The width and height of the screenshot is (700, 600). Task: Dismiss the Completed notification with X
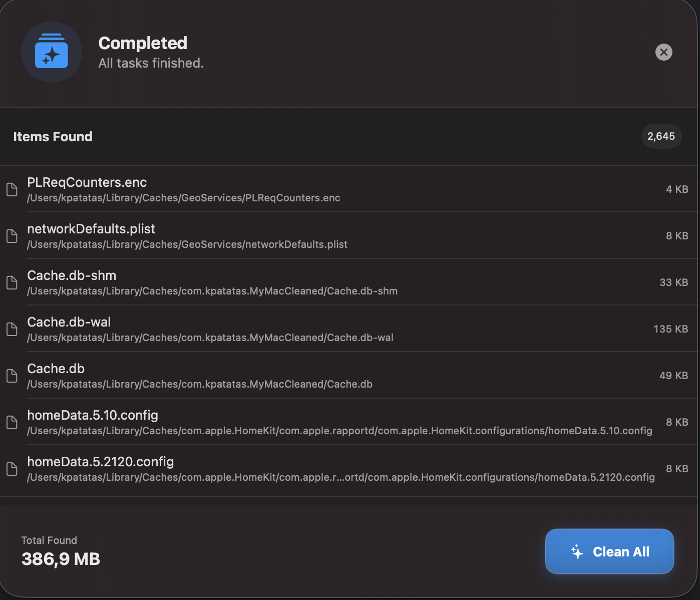coord(664,52)
